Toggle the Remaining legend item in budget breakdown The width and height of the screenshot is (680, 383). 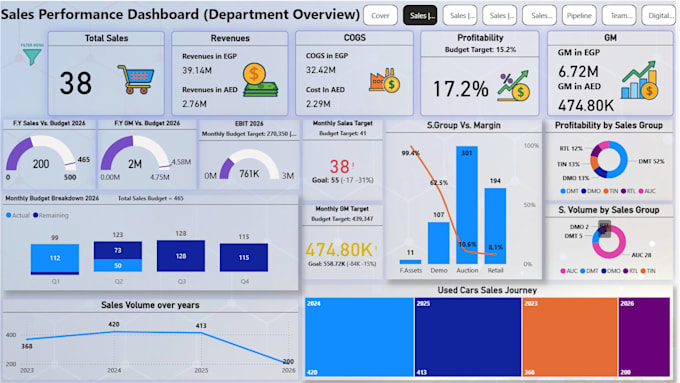click(51, 215)
